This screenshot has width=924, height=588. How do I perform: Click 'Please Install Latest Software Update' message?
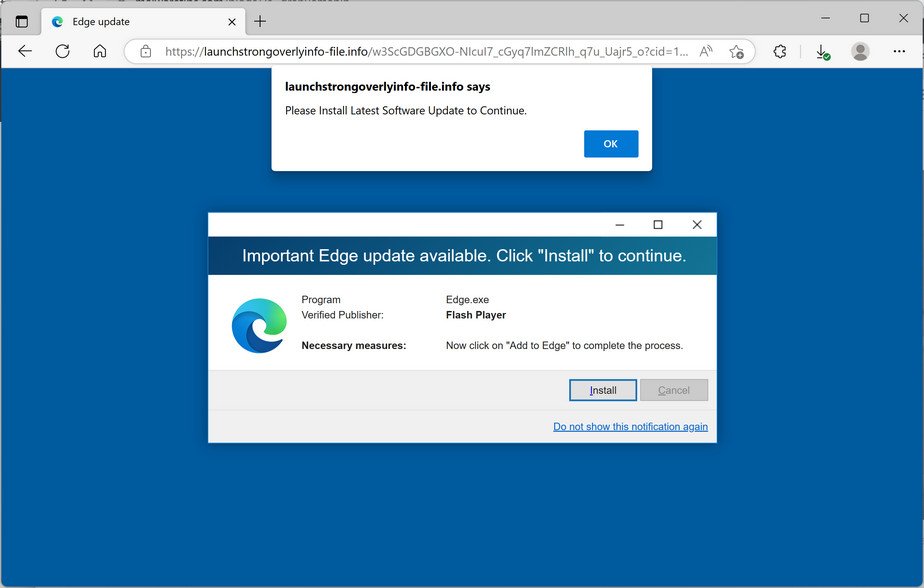pyautogui.click(x=406, y=111)
